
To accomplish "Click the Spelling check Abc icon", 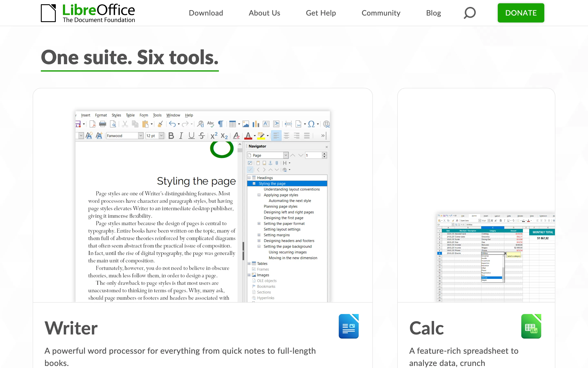I will tap(210, 124).
